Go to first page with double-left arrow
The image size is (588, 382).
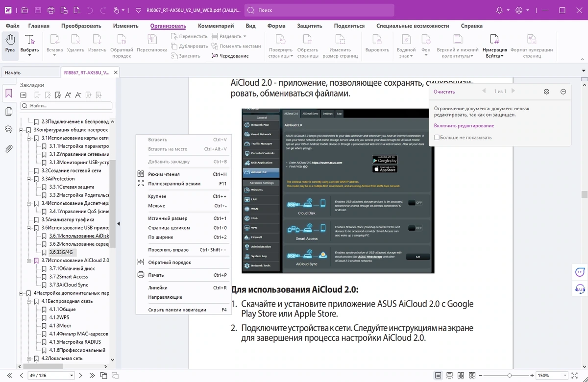click(x=11, y=376)
